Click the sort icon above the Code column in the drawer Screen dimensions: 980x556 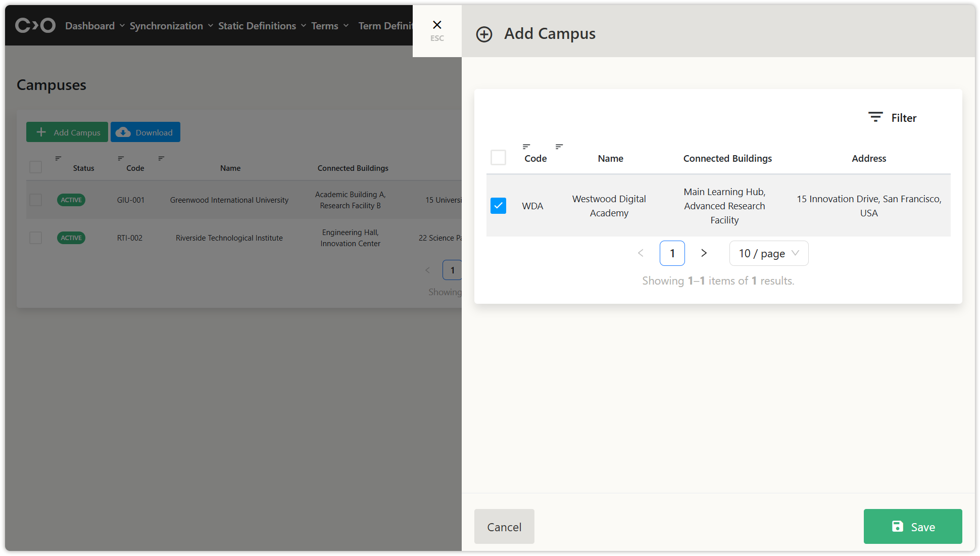click(526, 147)
